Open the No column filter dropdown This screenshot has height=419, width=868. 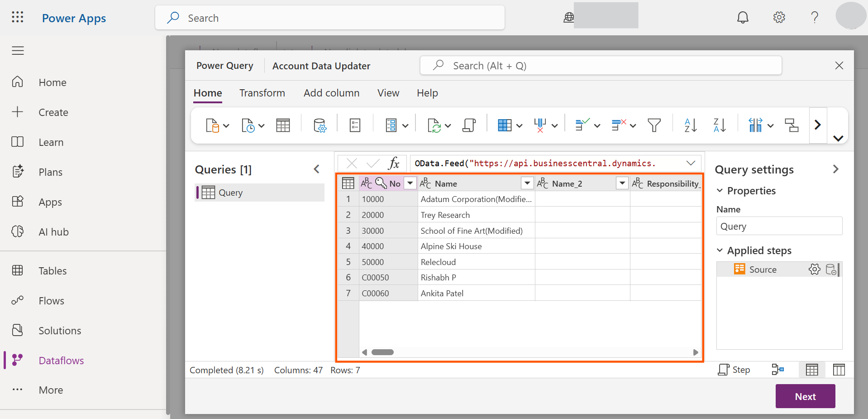tap(410, 183)
